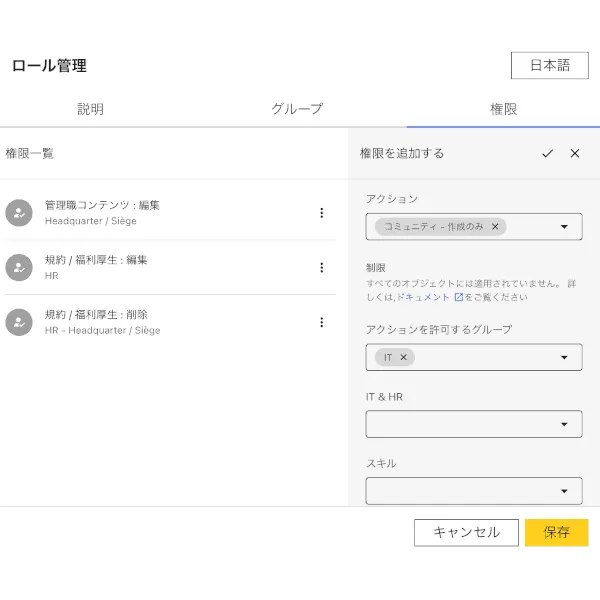The height and width of the screenshot is (600, 600).
Task: Click the external link icon next to ドキュメント
Action: 458,297
